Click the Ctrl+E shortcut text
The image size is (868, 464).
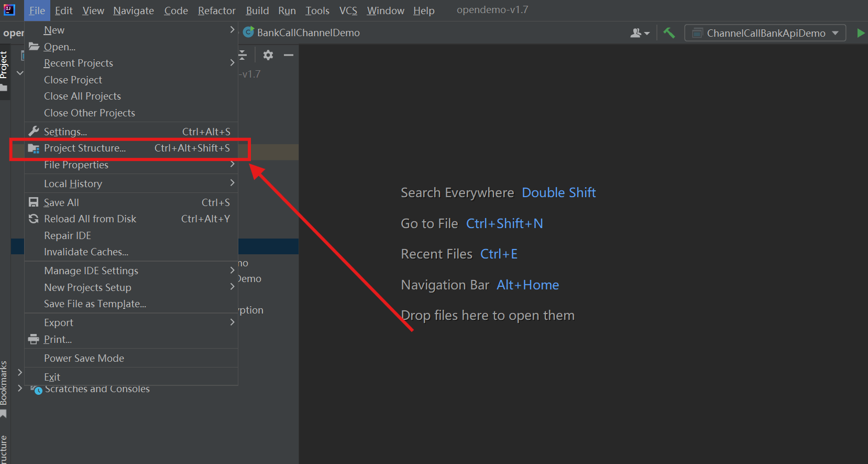tap(499, 254)
